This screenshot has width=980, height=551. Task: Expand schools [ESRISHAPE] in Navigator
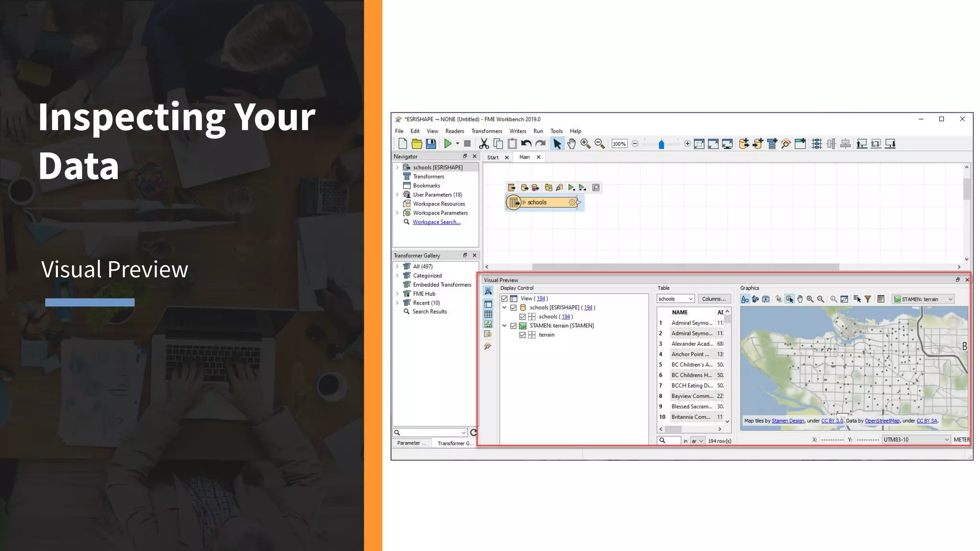[x=397, y=167]
